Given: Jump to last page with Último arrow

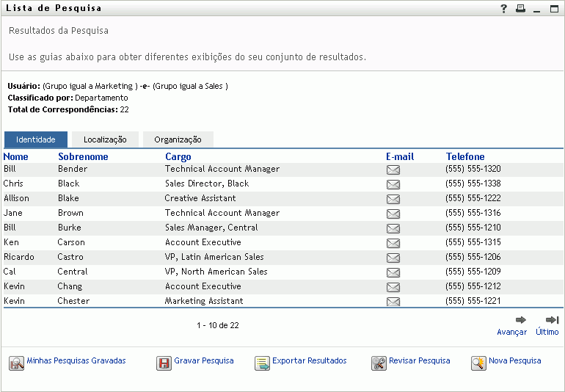Looking at the screenshot, I should [553, 320].
